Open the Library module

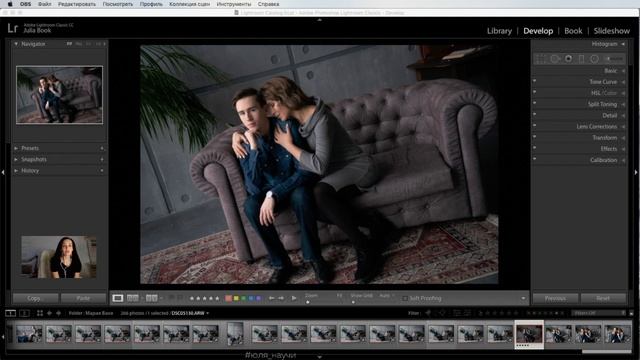[499, 31]
